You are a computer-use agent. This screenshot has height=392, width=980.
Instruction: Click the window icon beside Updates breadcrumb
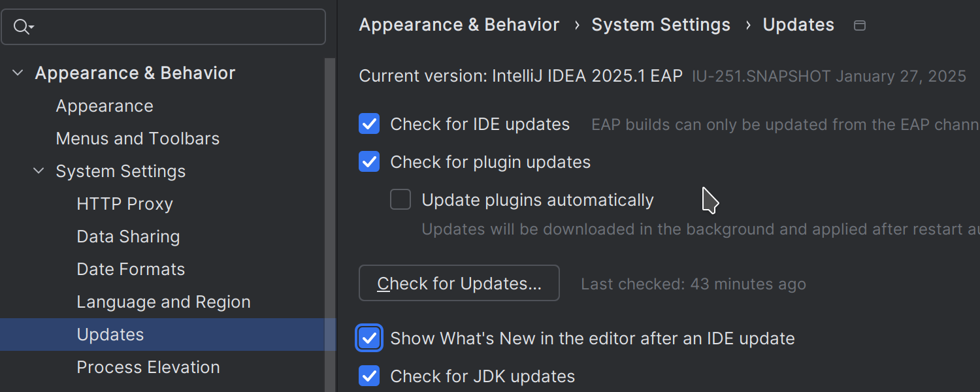click(860, 25)
